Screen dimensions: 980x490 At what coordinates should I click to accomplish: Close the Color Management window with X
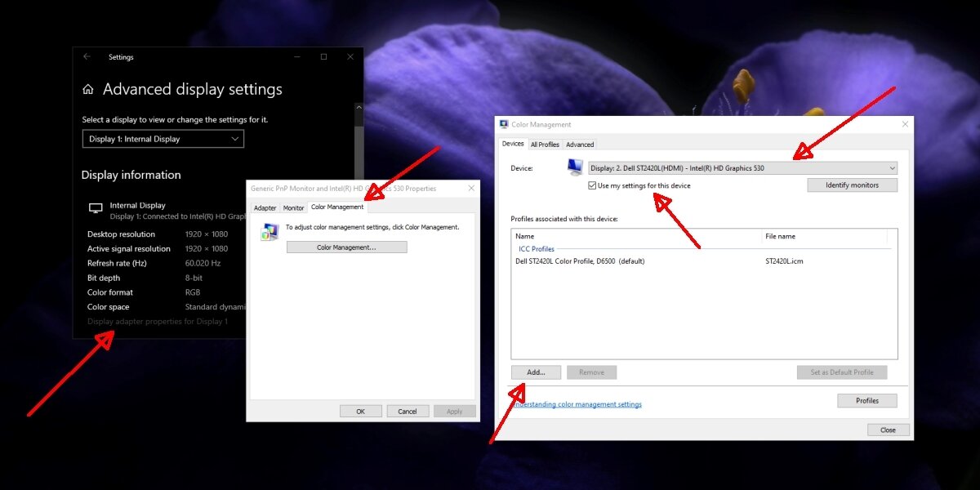pyautogui.click(x=905, y=124)
